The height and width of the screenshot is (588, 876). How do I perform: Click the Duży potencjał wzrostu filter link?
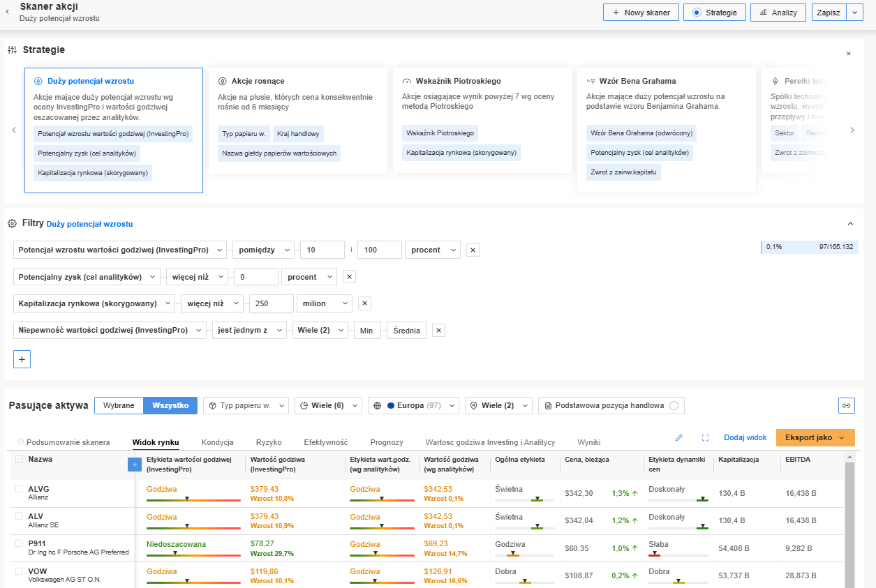coord(89,224)
